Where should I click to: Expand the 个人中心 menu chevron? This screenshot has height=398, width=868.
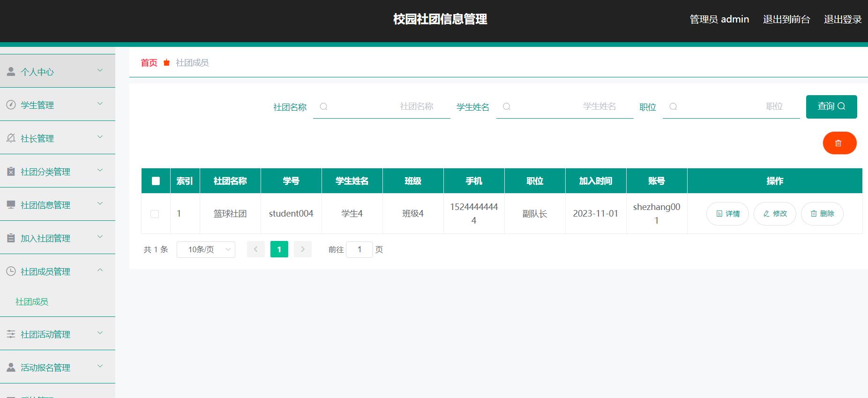[x=100, y=70]
